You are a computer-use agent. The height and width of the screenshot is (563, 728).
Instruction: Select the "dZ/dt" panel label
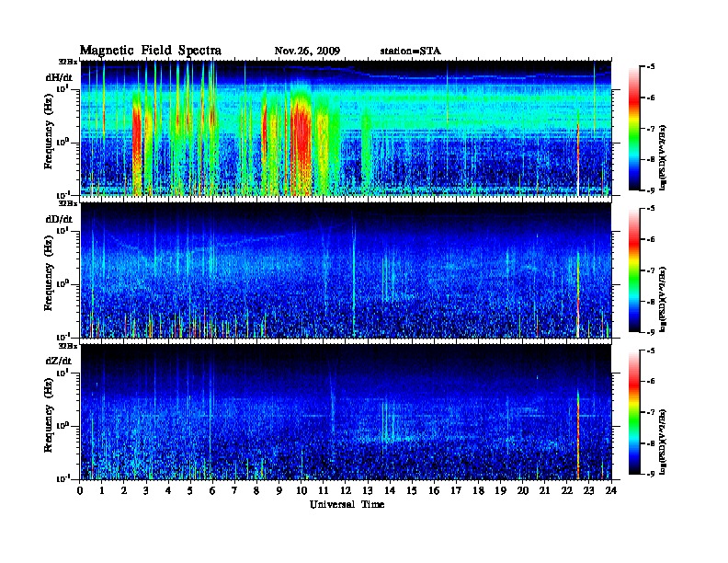click(59, 361)
